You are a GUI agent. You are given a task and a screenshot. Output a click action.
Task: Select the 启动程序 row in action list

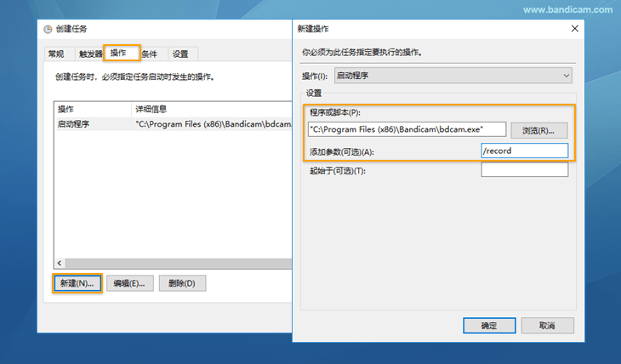coord(173,124)
